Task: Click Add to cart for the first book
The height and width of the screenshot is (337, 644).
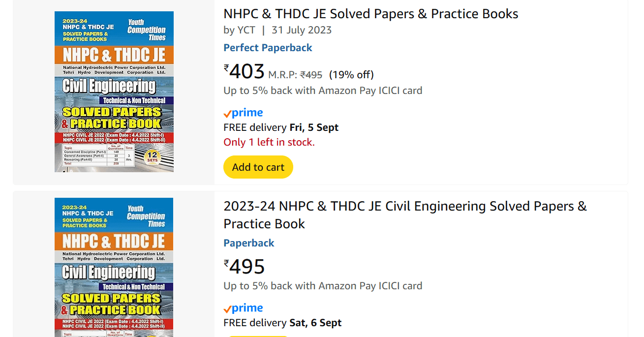Action: 258,167
